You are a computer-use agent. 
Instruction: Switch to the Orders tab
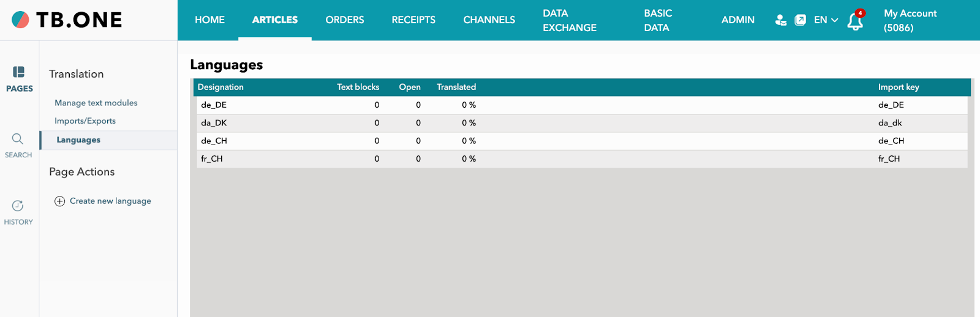tap(344, 20)
